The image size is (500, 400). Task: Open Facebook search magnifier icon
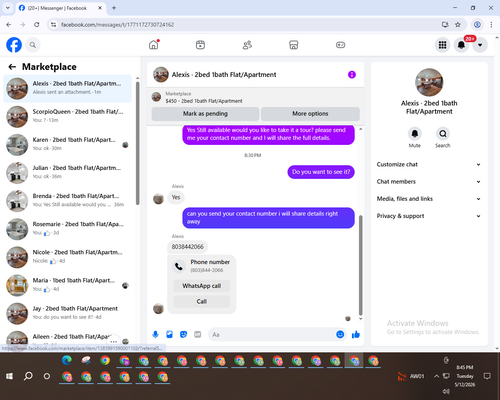pos(33,45)
